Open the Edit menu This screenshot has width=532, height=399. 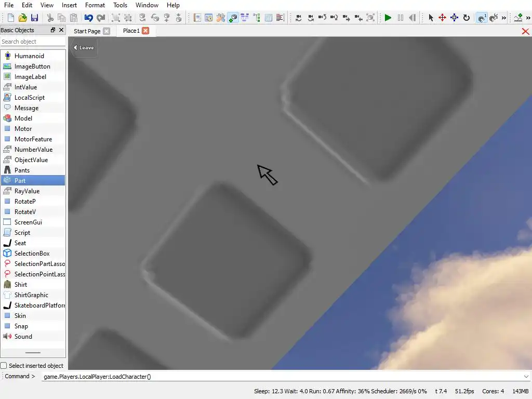27,5
